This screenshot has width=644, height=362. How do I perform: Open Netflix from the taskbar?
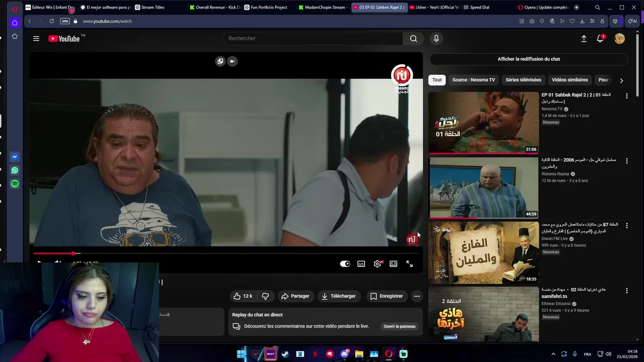click(315, 354)
